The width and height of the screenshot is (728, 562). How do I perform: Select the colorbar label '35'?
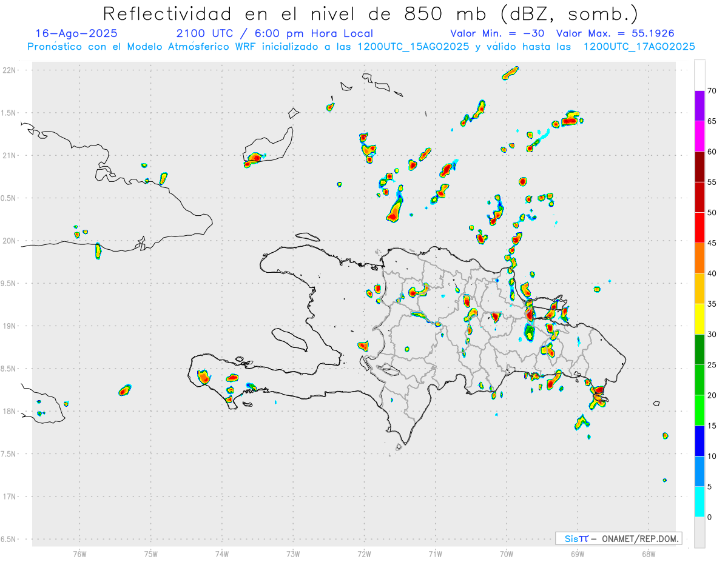point(712,304)
